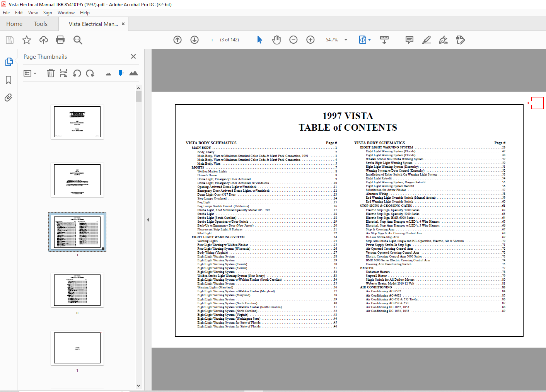Click the Zoom in plus button
This screenshot has width=546, height=392.
(x=311, y=40)
